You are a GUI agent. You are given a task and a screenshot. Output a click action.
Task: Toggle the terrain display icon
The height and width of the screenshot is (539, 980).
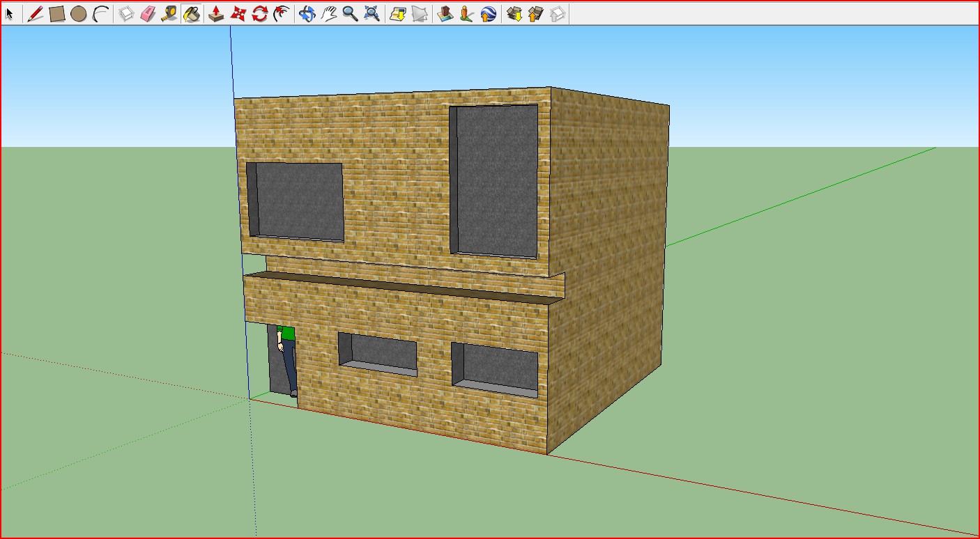point(419,13)
